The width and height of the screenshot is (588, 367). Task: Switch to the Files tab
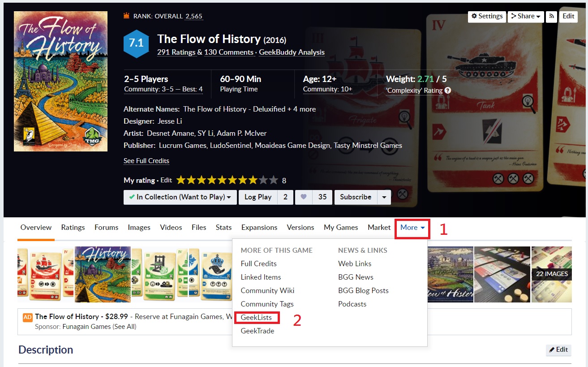(199, 228)
